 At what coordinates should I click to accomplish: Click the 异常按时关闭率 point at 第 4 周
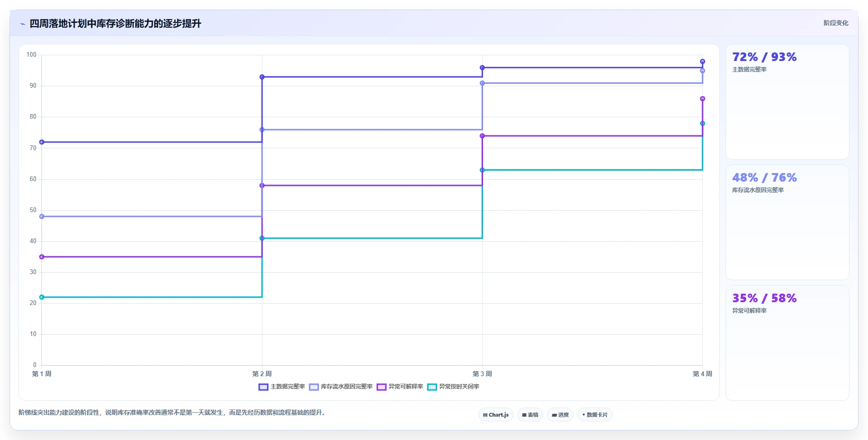point(703,123)
